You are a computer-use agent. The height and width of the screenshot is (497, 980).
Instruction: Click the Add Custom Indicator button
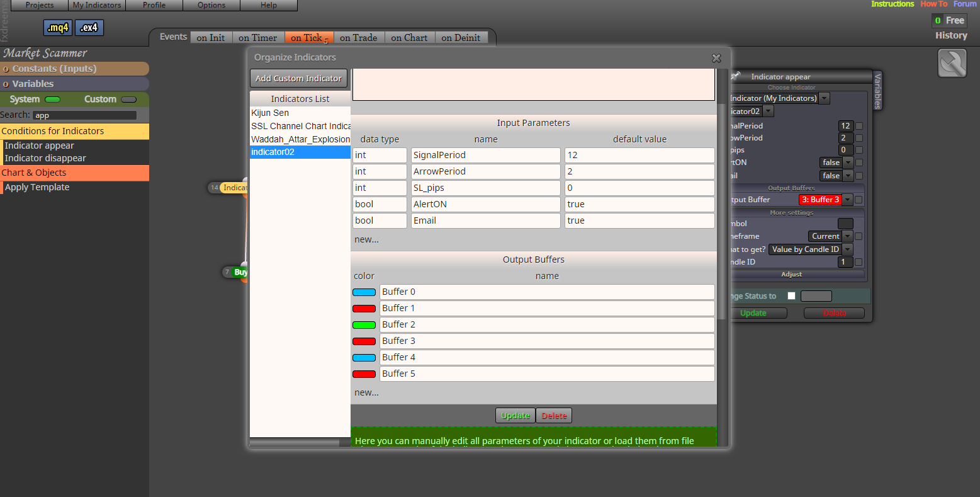click(x=298, y=79)
